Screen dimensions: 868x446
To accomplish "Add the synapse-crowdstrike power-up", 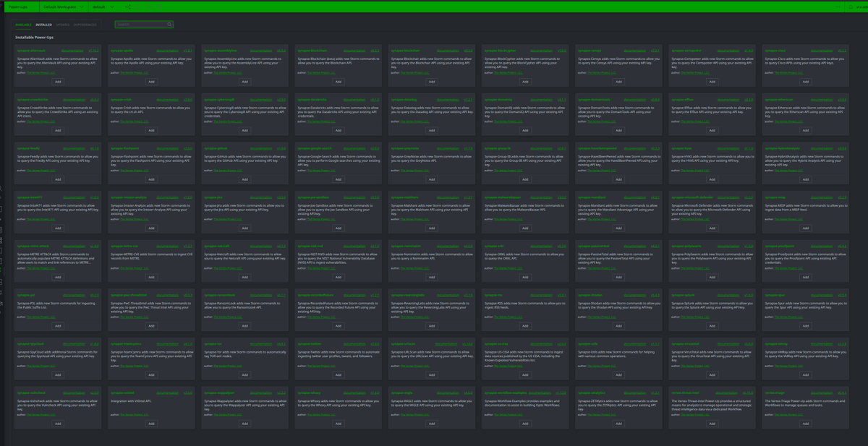I will pos(58,131).
